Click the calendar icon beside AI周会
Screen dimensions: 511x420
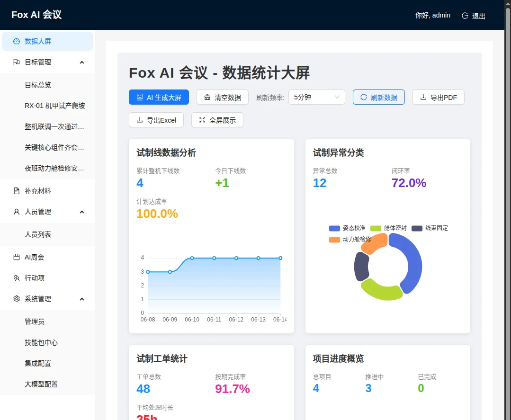pyautogui.click(x=16, y=258)
